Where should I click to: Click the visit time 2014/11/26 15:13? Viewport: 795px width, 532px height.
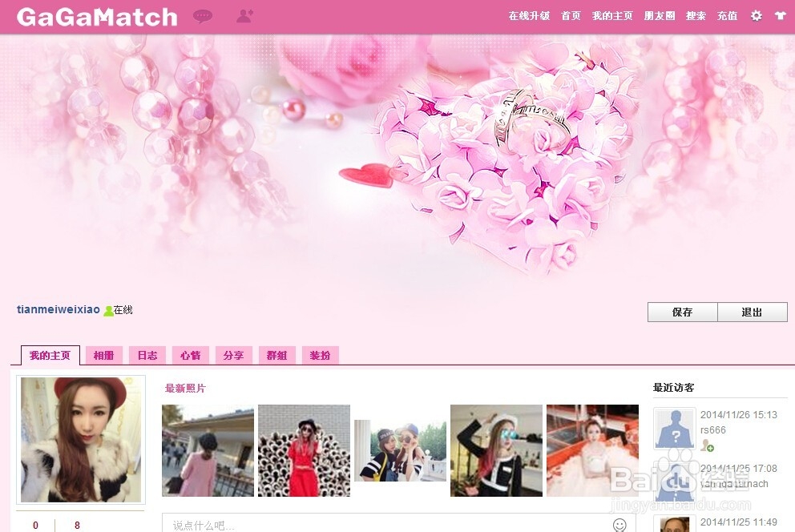coord(739,414)
